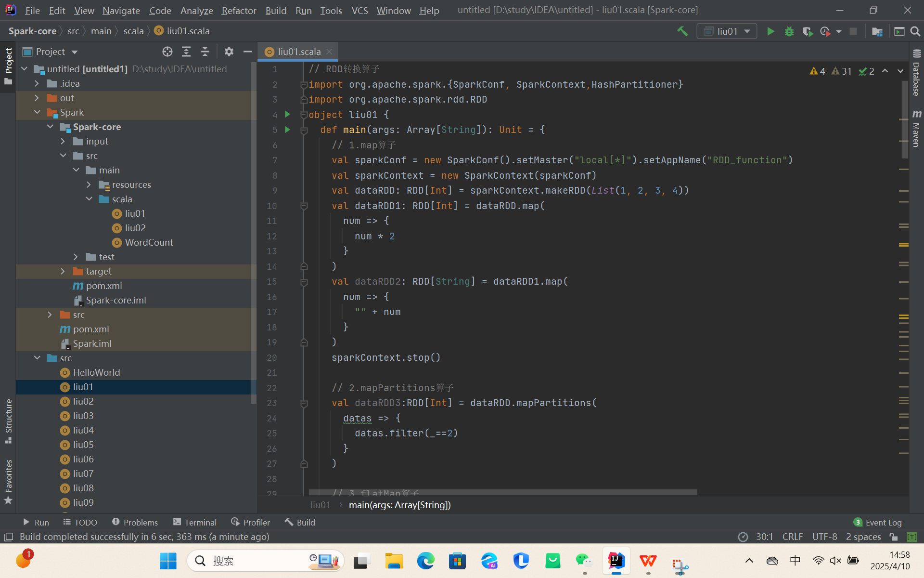Run liu01 with green play button
This screenshot has height=578, width=924.
click(x=770, y=31)
